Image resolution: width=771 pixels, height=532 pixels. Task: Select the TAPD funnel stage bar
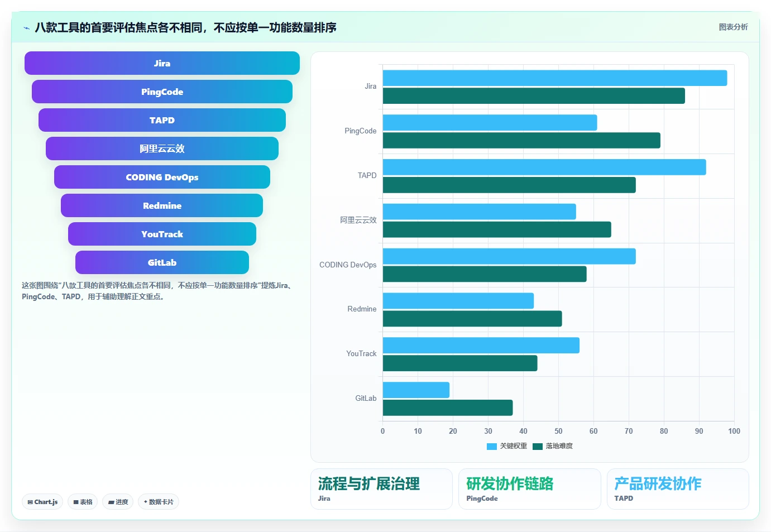pyautogui.click(x=162, y=120)
